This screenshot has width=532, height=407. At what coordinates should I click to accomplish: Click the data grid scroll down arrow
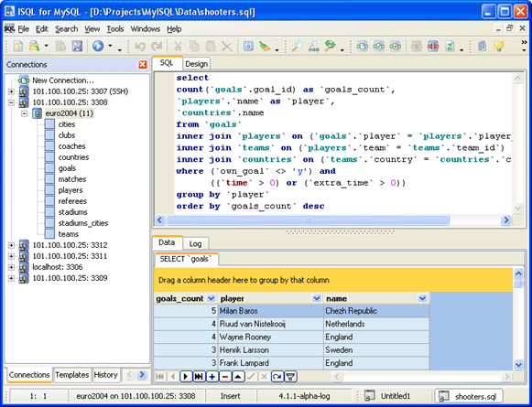518,365
